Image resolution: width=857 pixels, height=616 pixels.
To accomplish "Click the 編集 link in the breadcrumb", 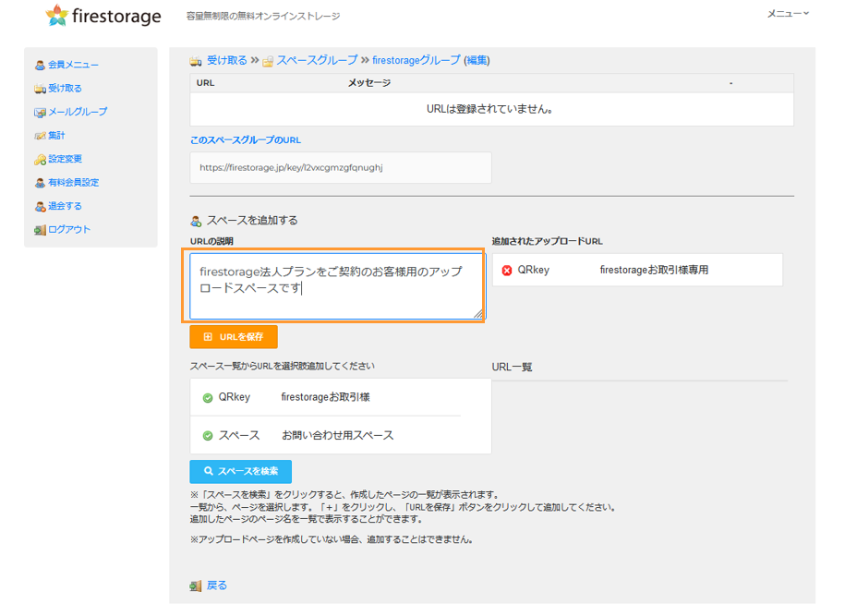I will (x=477, y=60).
